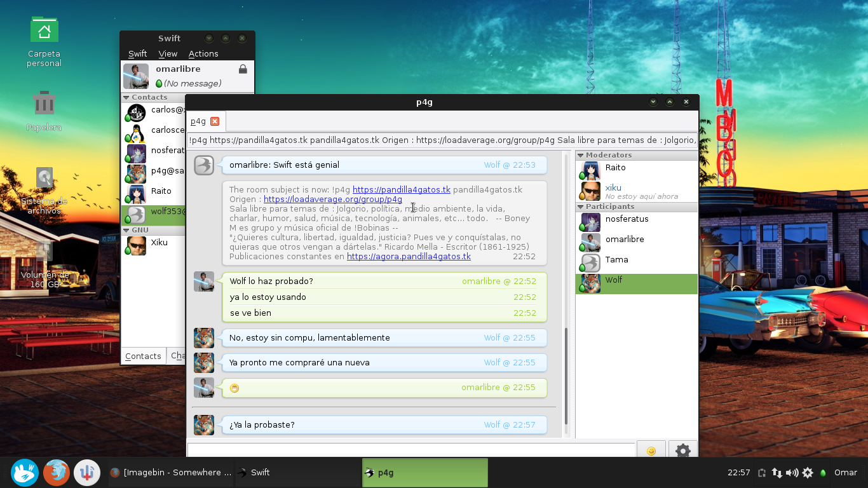Open the pandilla4gatos.tk link
The width and height of the screenshot is (868, 488).
[x=402, y=189]
